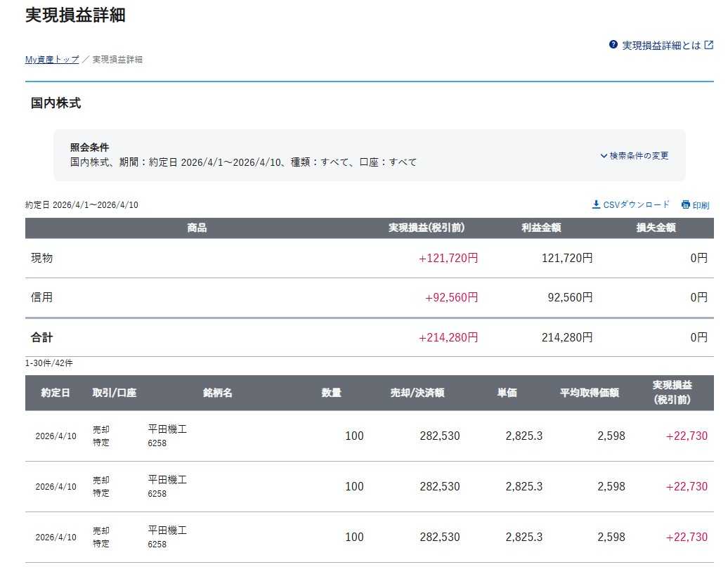Click the 合計 total row label
This screenshot has width=728, height=567.
pos(41,337)
